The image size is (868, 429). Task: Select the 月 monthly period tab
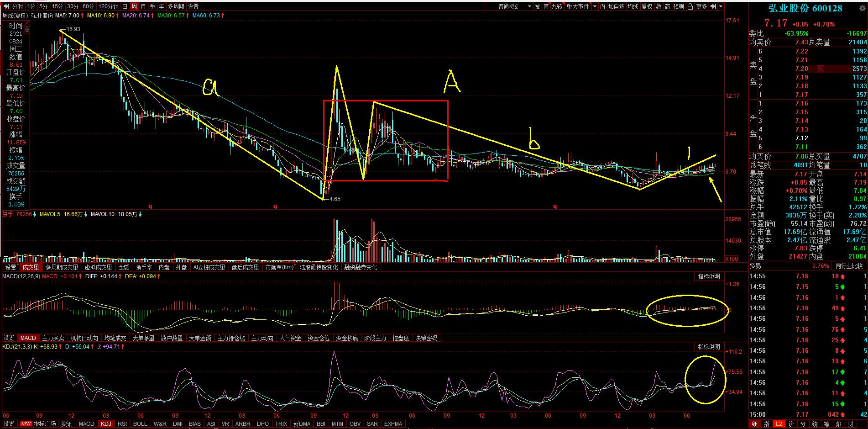143,6
